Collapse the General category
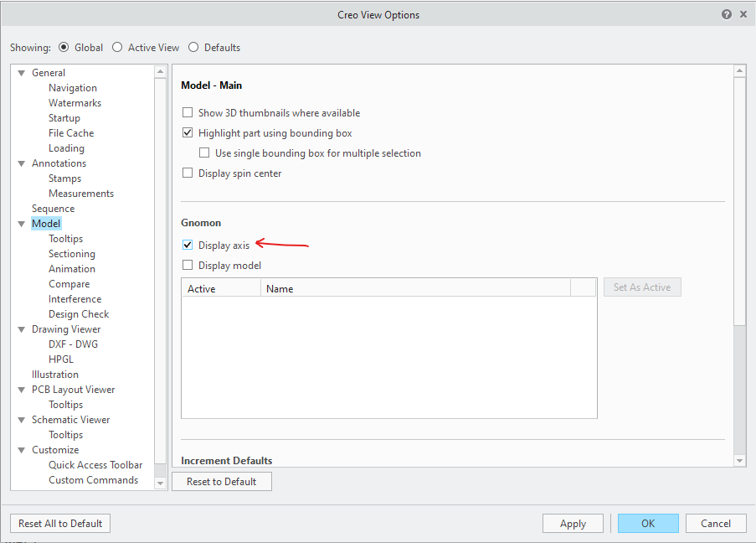Viewport: 756px width, 543px height. point(21,72)
